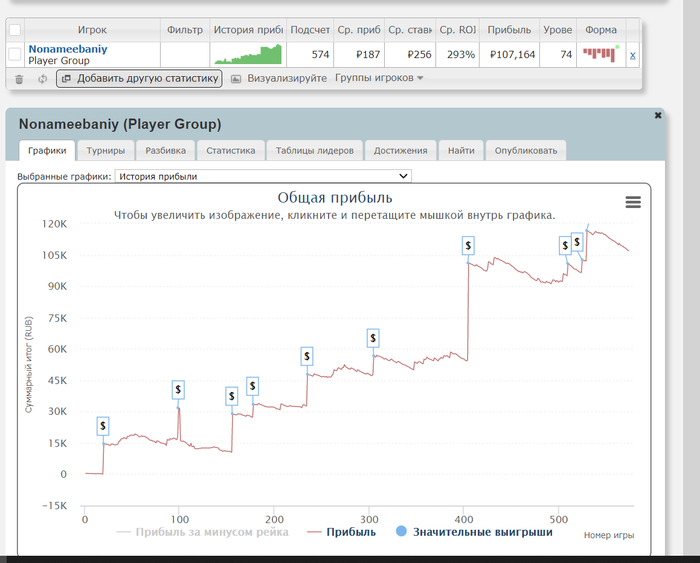Click the dollar marker near game 400

[469, 245]
